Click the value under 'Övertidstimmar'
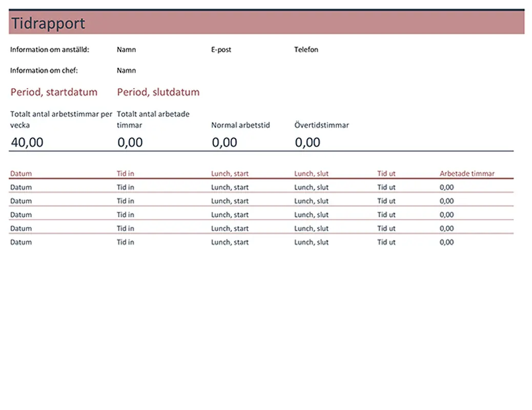The image size is (532, 410). [x=308, y=142]
